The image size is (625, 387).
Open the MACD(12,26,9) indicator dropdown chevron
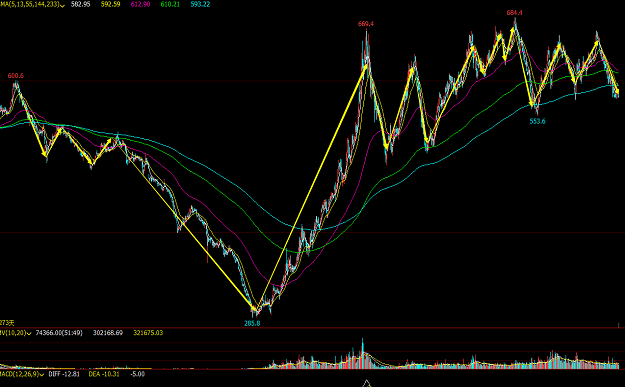[x=41, y=375]
